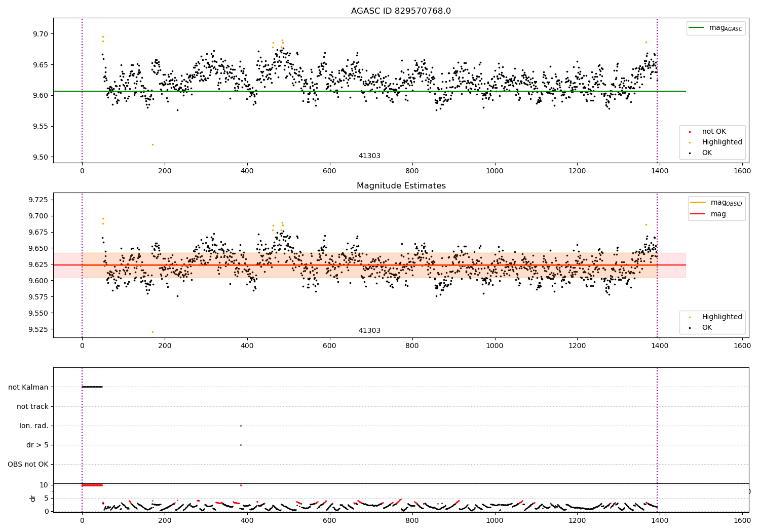Click the 9.725 tick label in middle plot
This screenshot has width=760, height=532.
click(x=38, y=200)
